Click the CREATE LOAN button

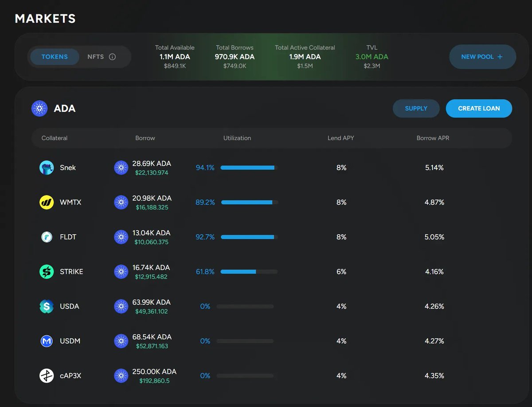click(479, 109)
